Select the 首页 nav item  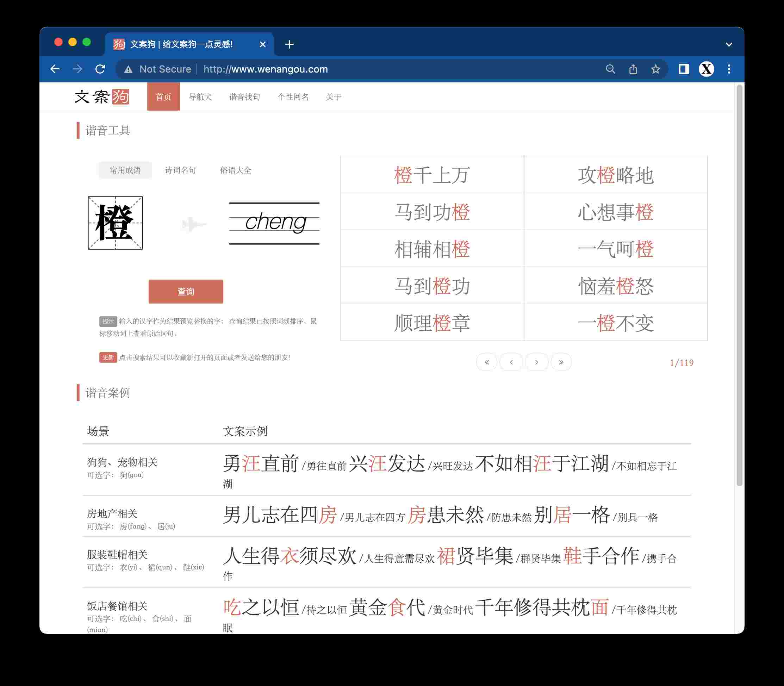click(163, 97)
